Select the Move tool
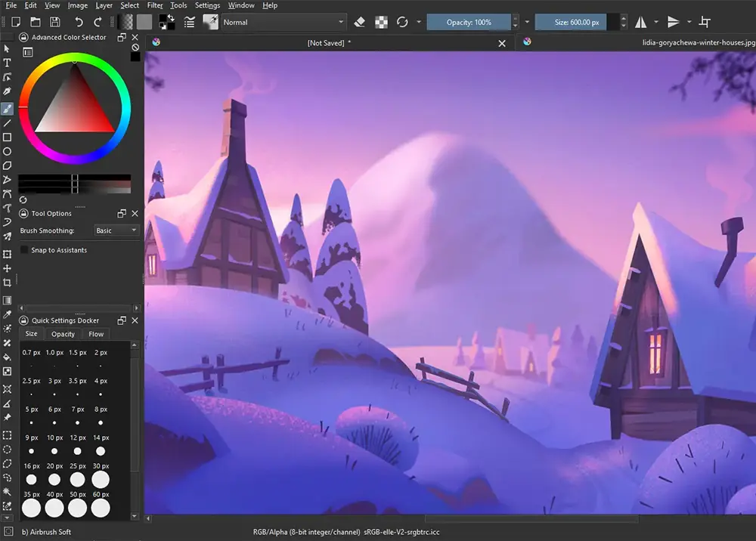This screenshot has width=756, height=541. click(7, 267)
